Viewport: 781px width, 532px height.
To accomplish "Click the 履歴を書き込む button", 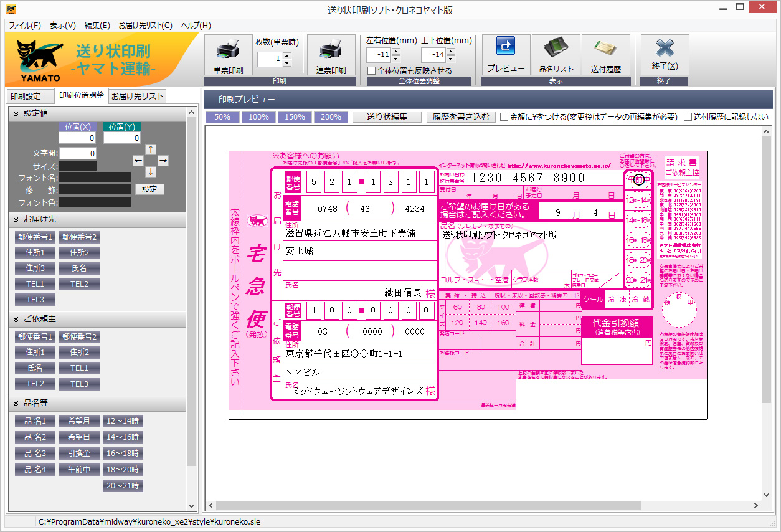I will coord(461,117).
